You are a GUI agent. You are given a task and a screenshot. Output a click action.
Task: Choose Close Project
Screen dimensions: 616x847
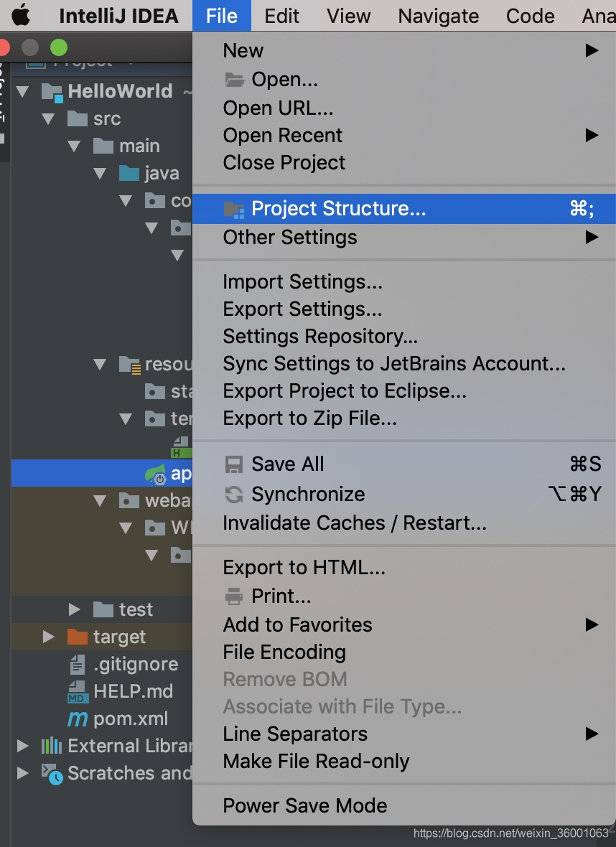404,163
